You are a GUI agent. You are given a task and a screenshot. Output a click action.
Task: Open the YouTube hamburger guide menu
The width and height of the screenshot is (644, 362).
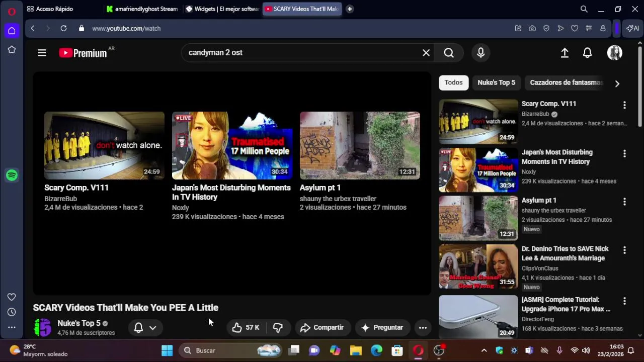click(x=42, y=53)
